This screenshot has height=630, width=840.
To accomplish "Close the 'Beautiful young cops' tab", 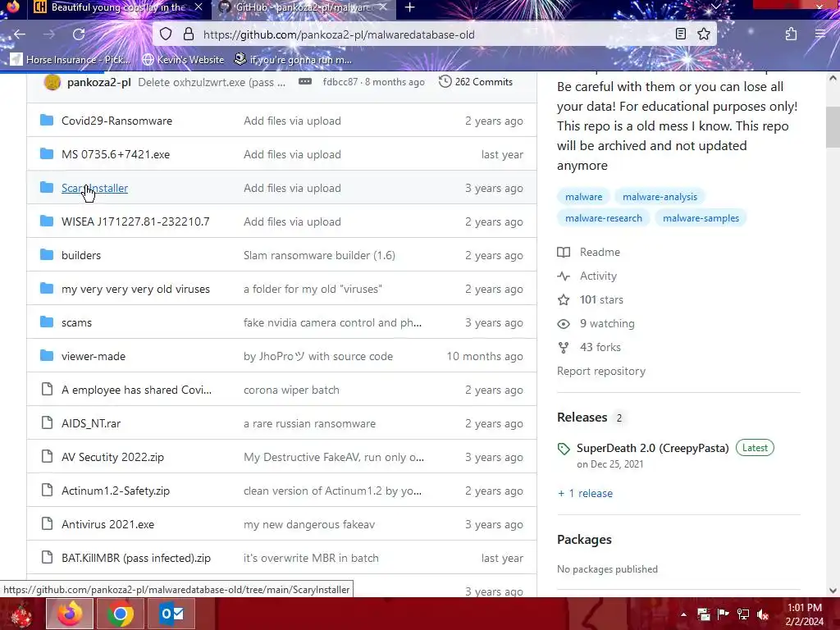I will pyautogui.click(x=199, y=7).
